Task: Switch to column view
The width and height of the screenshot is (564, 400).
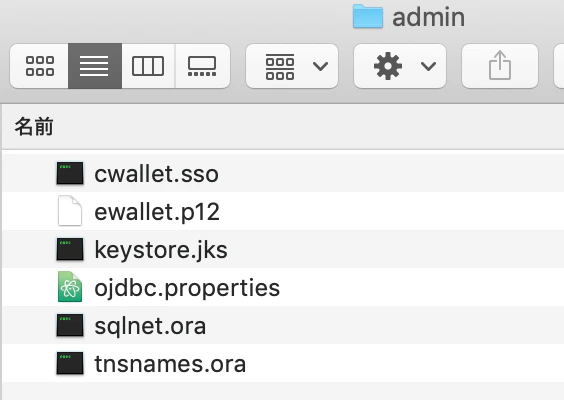Action: [148, 66]
